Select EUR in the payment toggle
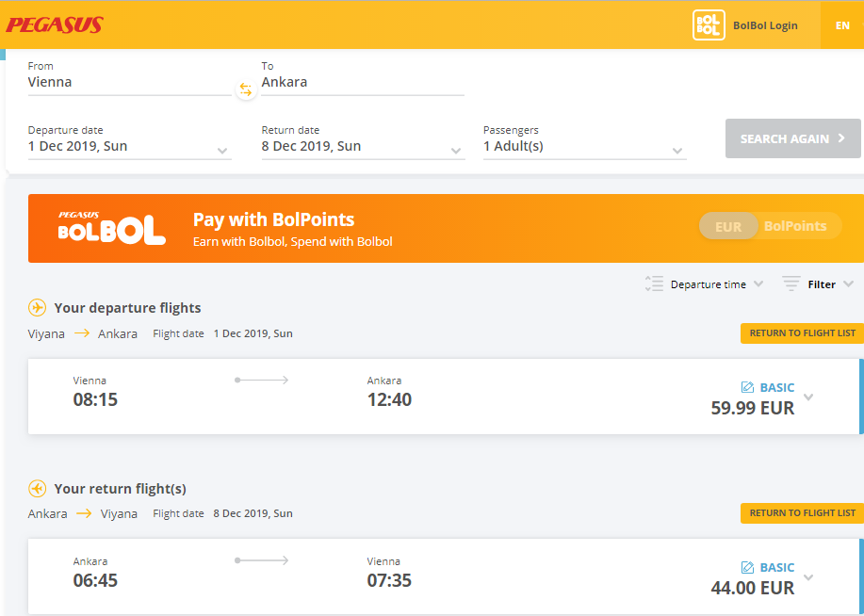 (x=728, y=226)
